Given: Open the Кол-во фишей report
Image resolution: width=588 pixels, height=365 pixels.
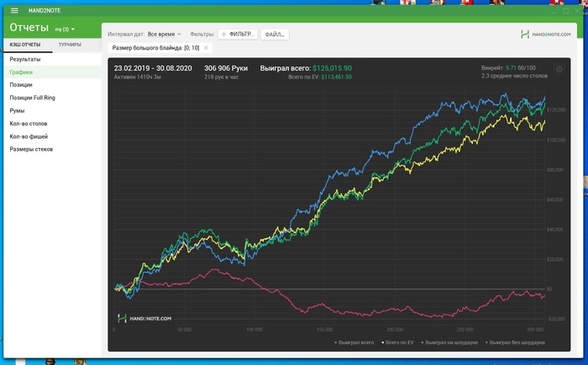Looking at the screenshot, I should (x=52, y=136).
